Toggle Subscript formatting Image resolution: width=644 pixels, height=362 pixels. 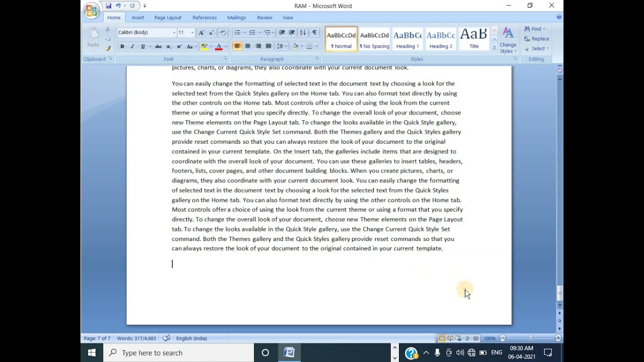(169, 46)
